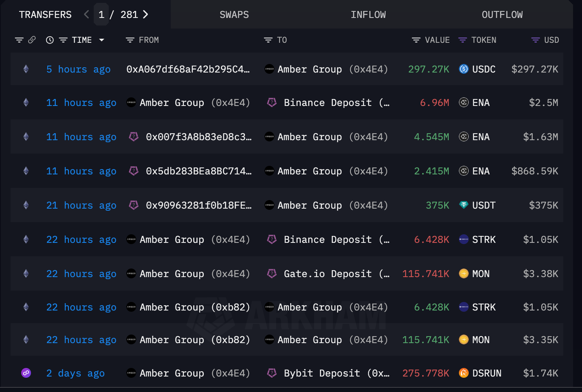Click Amber Group sender in 6.96M ENA row
582x392 pixels.
pyautogui.click(x=195, y=103)
